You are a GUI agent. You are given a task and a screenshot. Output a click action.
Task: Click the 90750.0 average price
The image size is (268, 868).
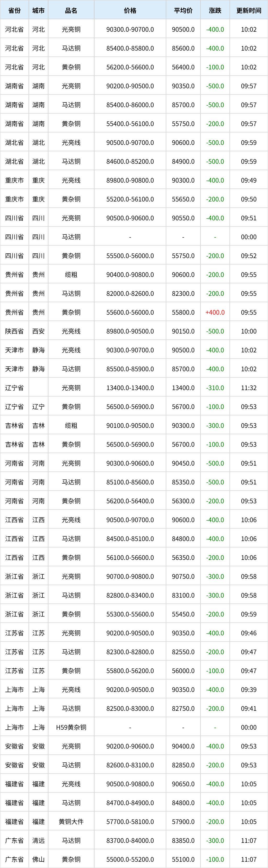pos(183,577)
